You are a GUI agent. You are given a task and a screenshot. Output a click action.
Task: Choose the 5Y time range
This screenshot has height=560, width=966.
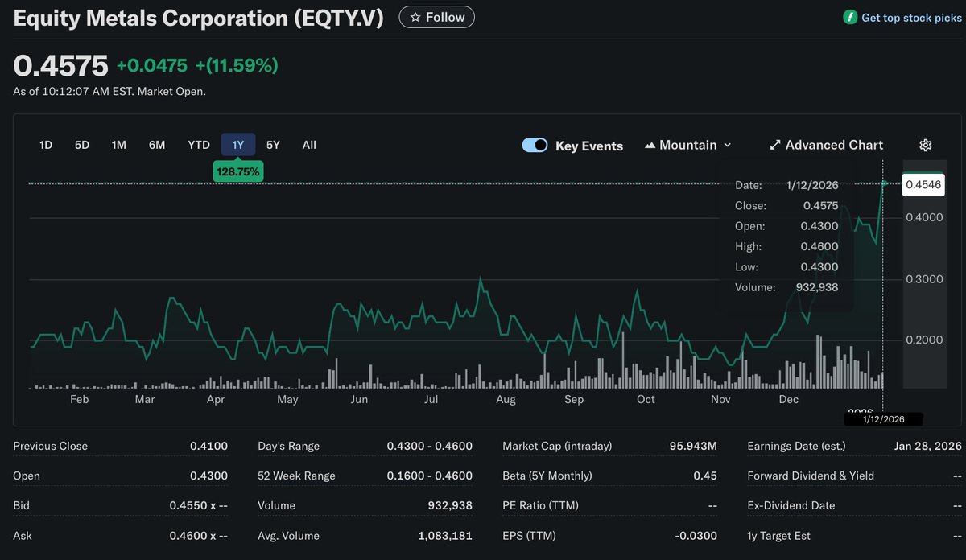click(273, 145)
